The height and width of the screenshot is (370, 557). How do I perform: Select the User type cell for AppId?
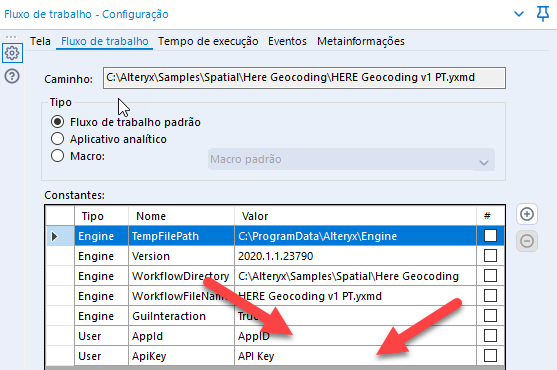tap(101, 336)
